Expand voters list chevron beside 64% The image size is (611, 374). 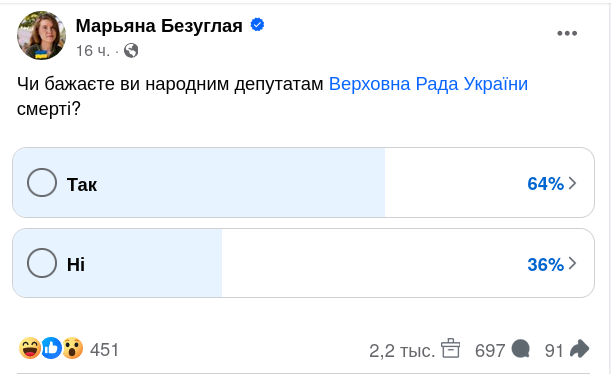point(572,183)
